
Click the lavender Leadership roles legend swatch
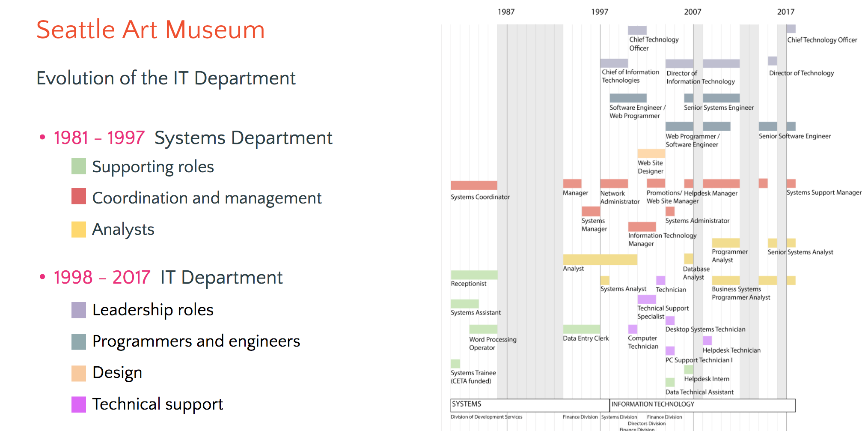pyautogui.click(x=79, y=310)
